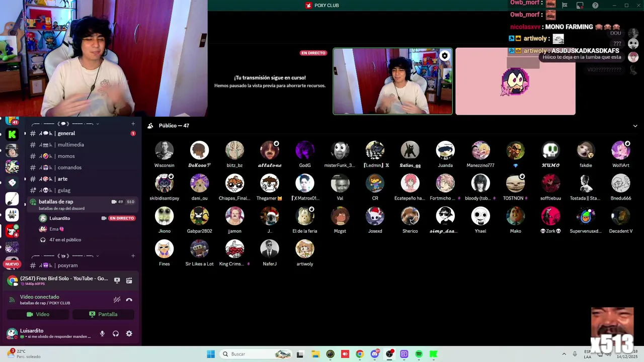Add channel to first category plus icon
The height and width of the screenshot is (362, 644).
133,124
